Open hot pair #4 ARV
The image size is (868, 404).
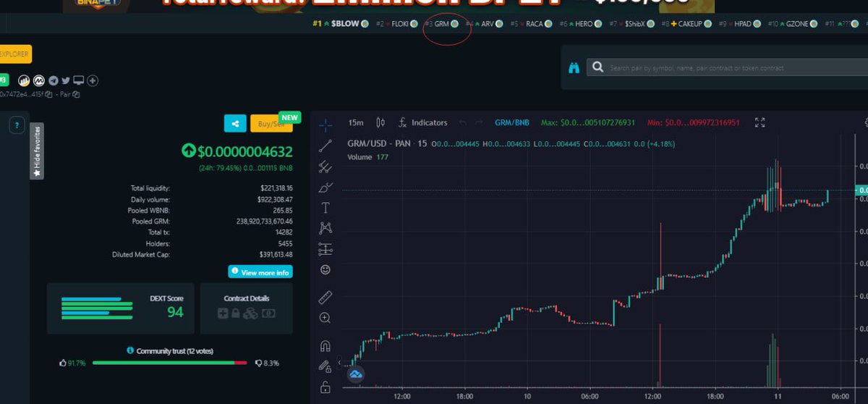pos(485,24)
